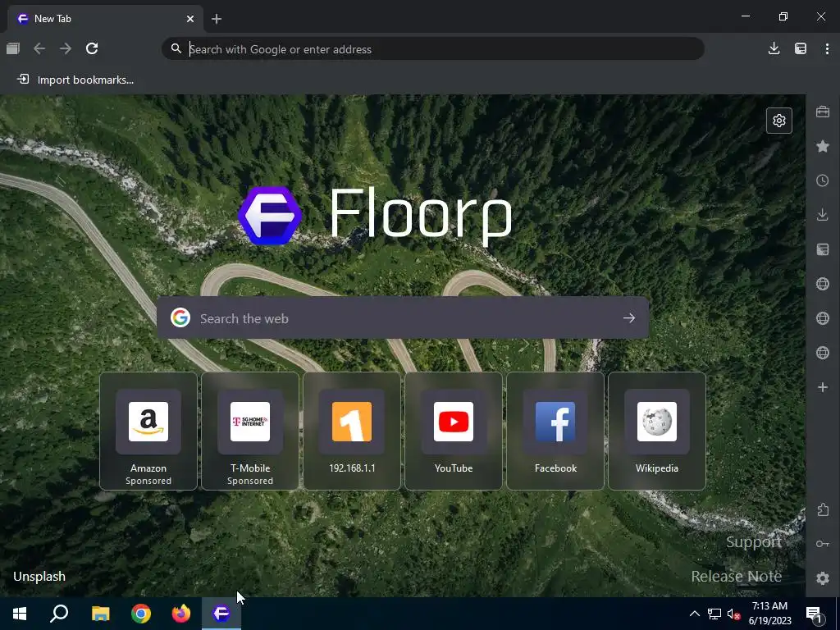This screenshot has height=630, width=840.
Task: Open the three-dot application menu
Action: (x=827, y=48)
